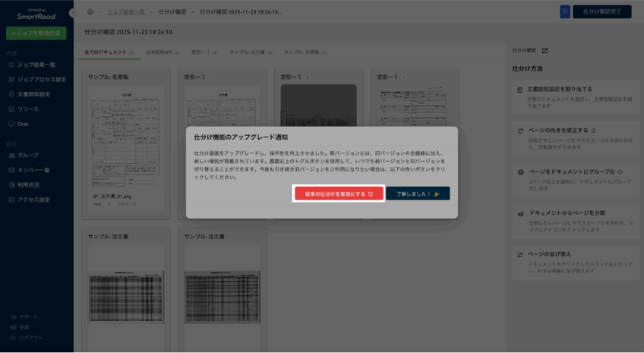
Task: Open the external link icon beside 仕分け確認
Action: pos(545,51)
